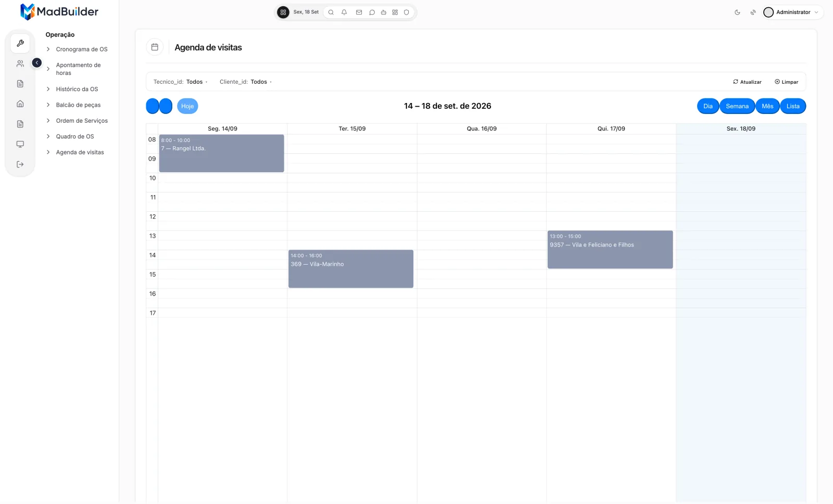Viewport: 833px width, 504px height.
Task: Go to the next week
Action: point(166,106)
